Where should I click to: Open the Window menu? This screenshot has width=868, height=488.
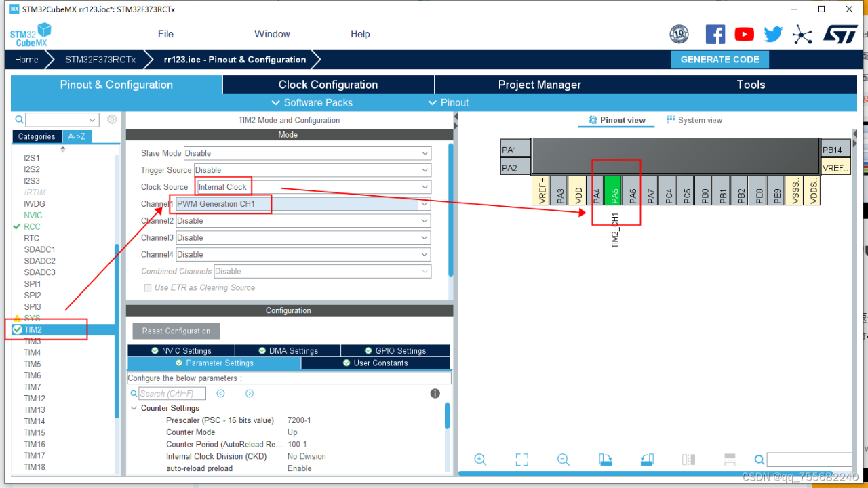pos(272,34)
